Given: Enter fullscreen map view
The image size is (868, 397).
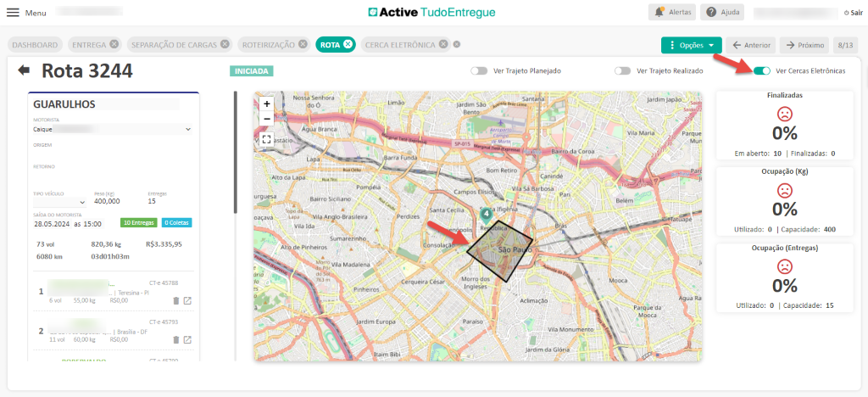Looking at the screenshot, I should pyautogui.click(x=267, y=139).
